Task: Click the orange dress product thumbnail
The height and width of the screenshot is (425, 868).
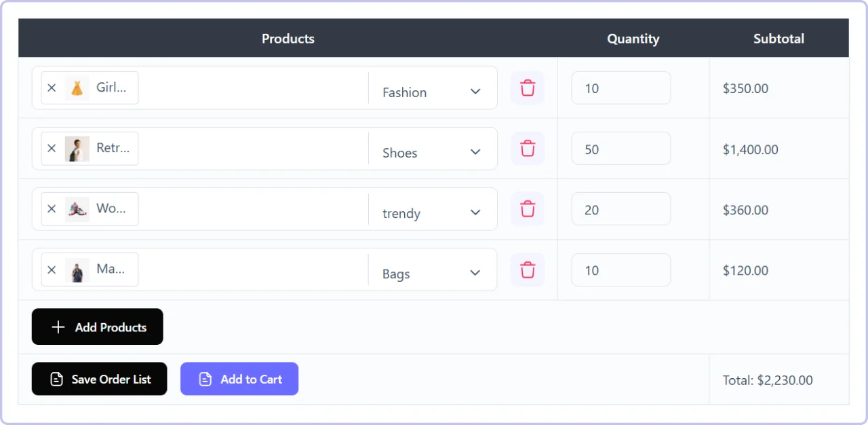Action: click(x=77, y=88)
